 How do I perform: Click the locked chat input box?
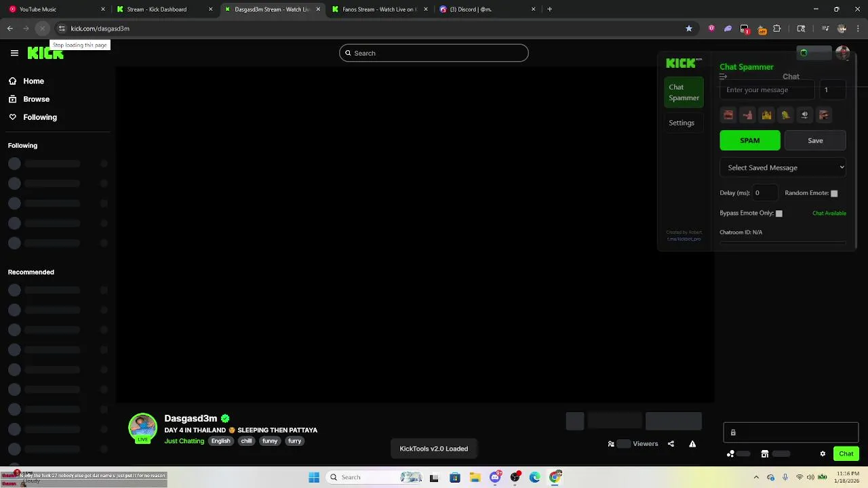pyautogui.click(x=791, y=432)
